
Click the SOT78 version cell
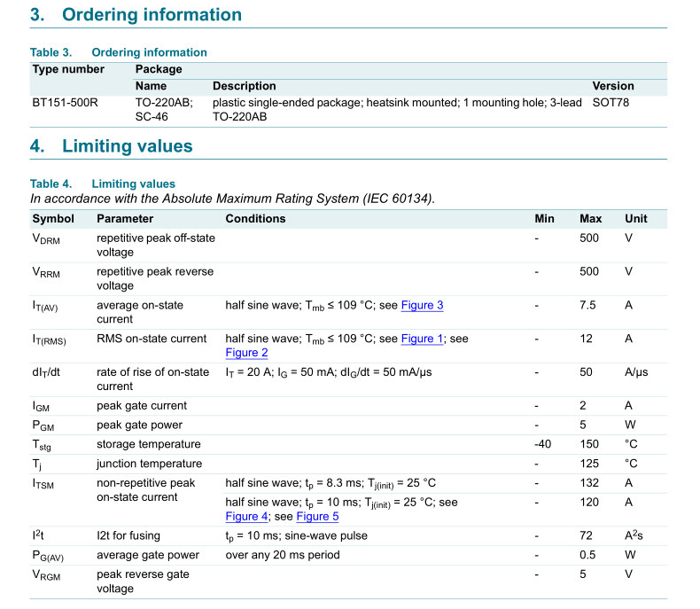(x=611, y=103)
